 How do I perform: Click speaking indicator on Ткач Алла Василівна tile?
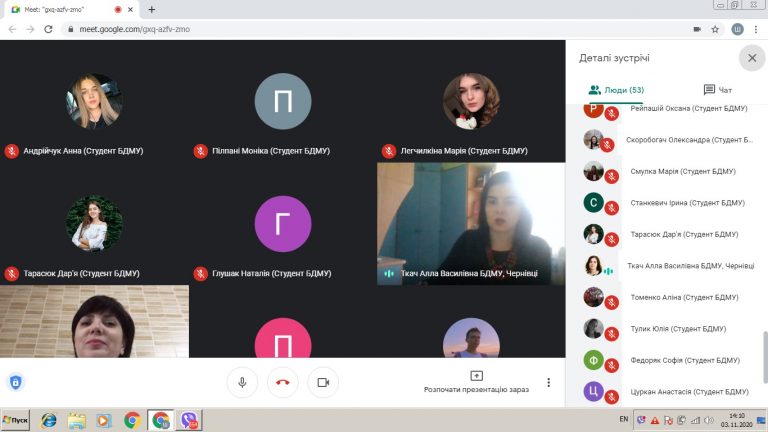point(389,273)
